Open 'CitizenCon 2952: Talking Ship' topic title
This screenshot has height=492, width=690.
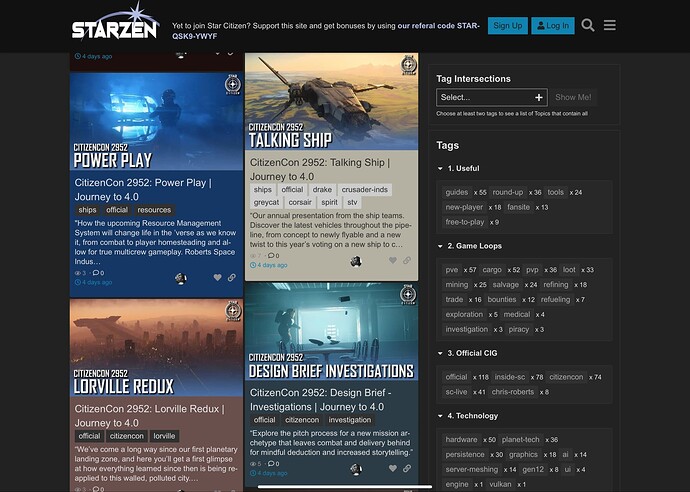(x=319, y=169)
